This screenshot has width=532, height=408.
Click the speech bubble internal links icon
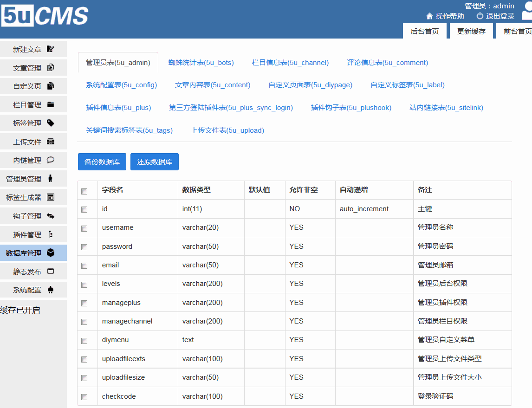coord(51,160)
